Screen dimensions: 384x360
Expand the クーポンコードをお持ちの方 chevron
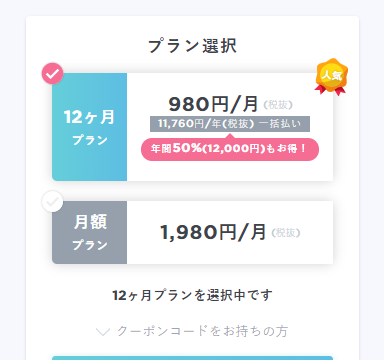[103, 332]
